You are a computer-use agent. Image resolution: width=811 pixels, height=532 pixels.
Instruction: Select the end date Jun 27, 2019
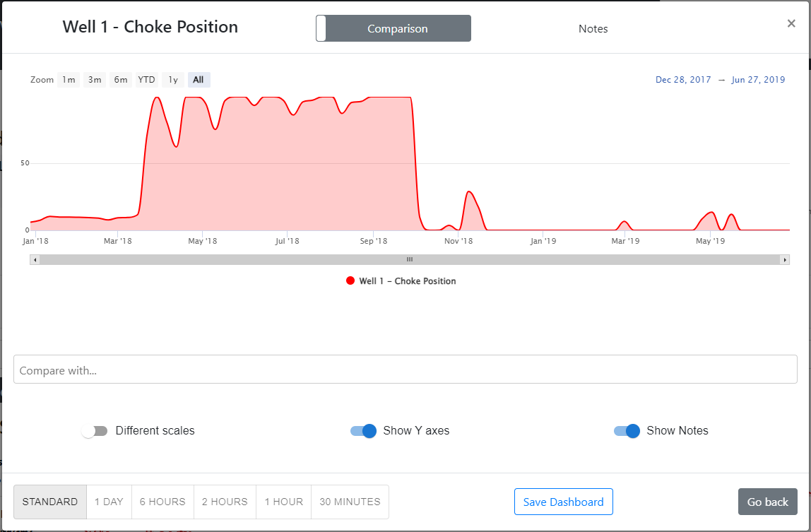(x=758, y=80)
